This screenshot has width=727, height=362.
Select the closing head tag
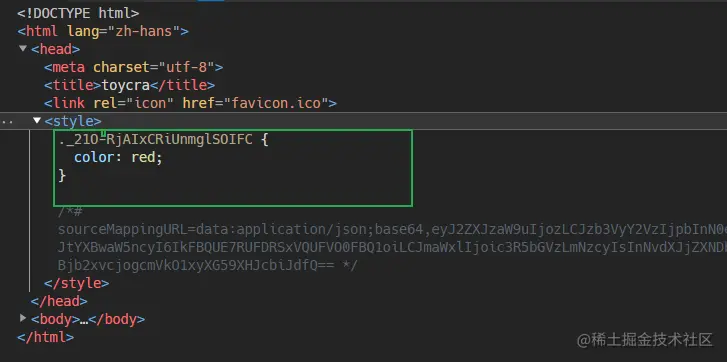[59, 301]
